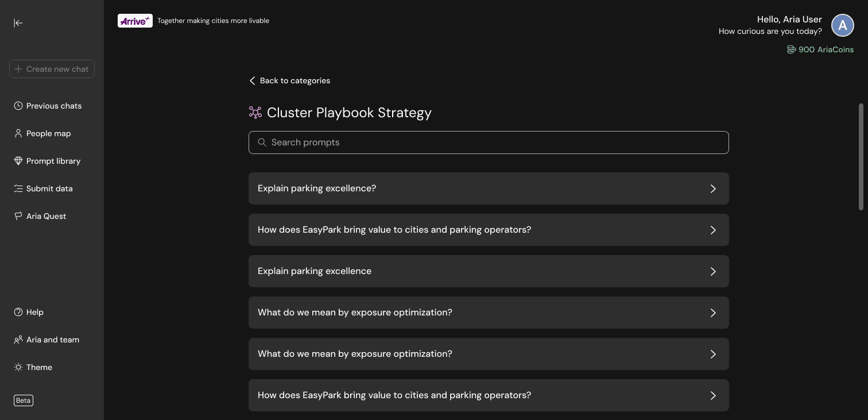Collapse the sidebar with the arrow icon
Screen dimensions: 868x420
click(x=18, y=23)
